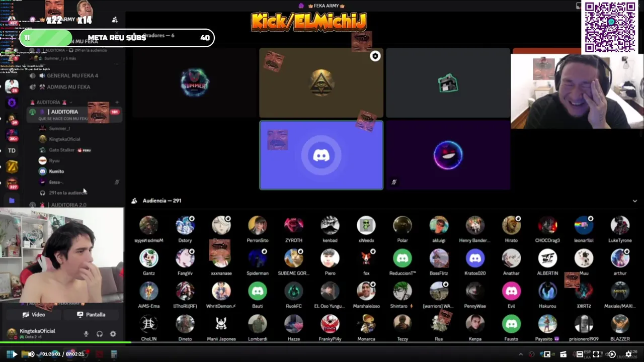644x362 pixels.
Task: Click audience member Spiderman avatar
Action: click(257, 258)
